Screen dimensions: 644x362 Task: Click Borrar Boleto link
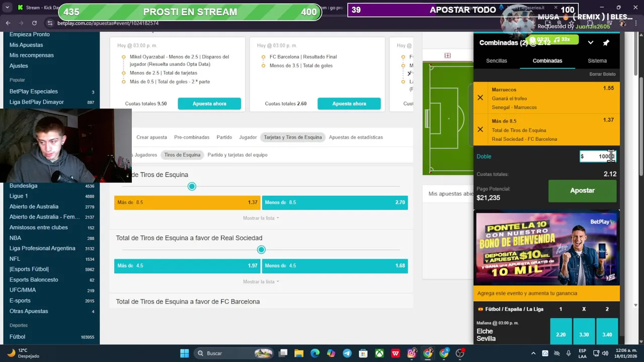pos(602,74)
